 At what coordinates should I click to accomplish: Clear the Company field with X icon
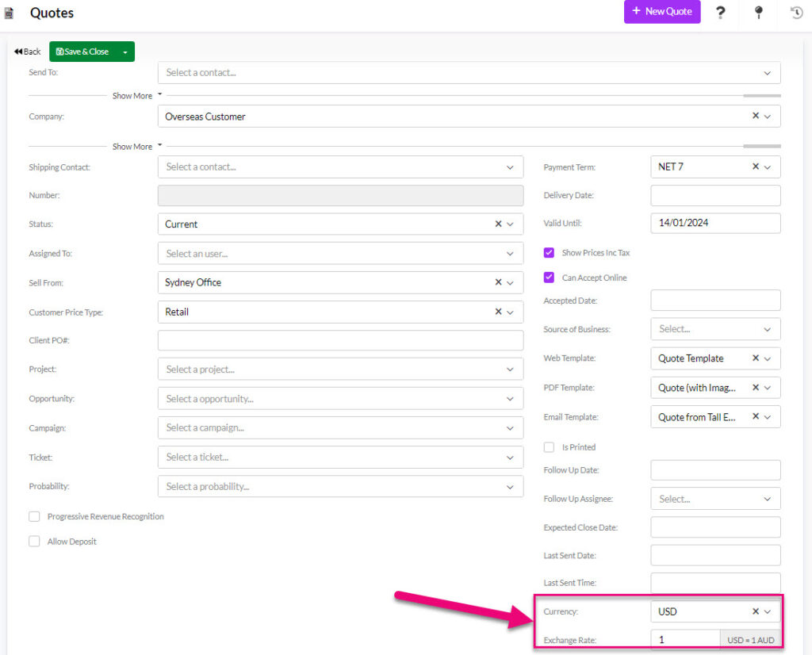coord(756,116)
